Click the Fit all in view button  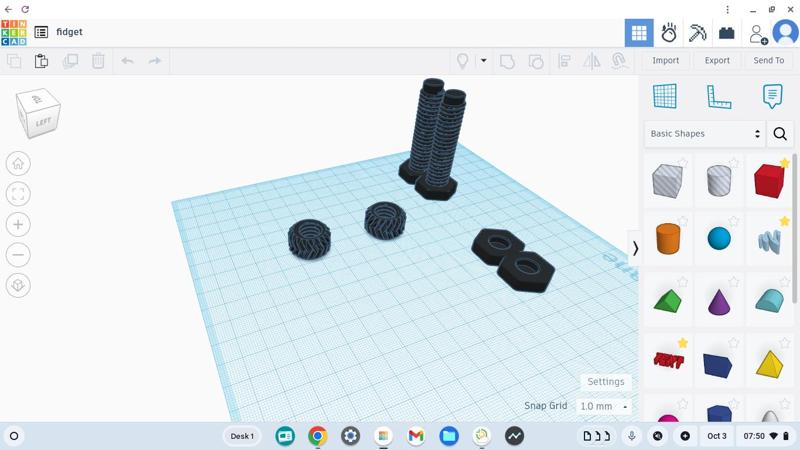[x=18, y=194]
